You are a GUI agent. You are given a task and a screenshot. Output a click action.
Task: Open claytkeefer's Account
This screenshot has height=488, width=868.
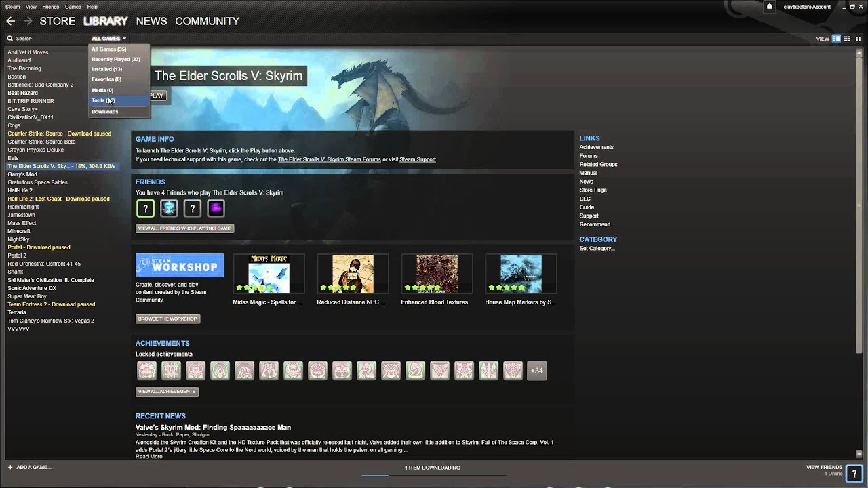click(807, 7)
